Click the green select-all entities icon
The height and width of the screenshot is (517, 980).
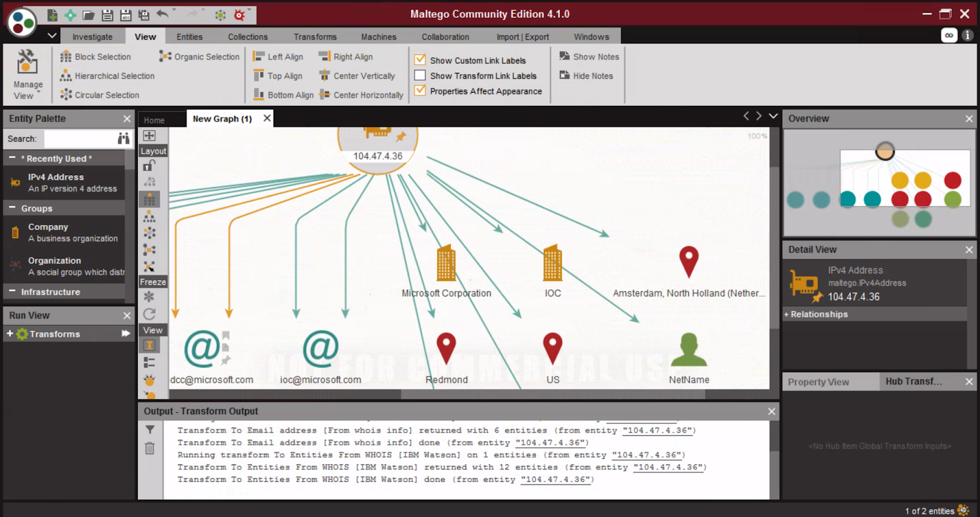(221, 15)
